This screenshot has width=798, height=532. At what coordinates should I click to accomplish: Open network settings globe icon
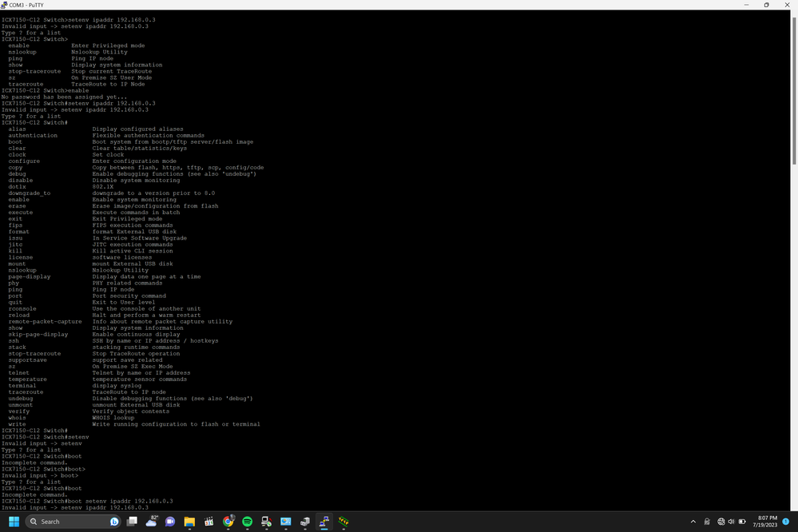coord(721,522)
